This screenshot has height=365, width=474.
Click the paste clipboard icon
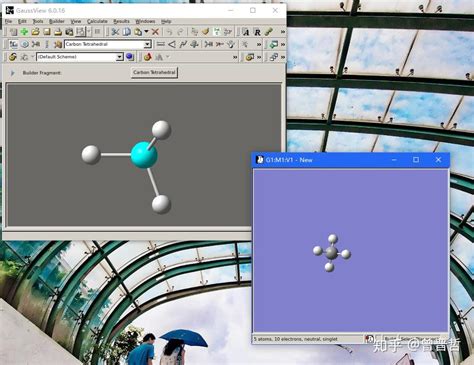138,32
